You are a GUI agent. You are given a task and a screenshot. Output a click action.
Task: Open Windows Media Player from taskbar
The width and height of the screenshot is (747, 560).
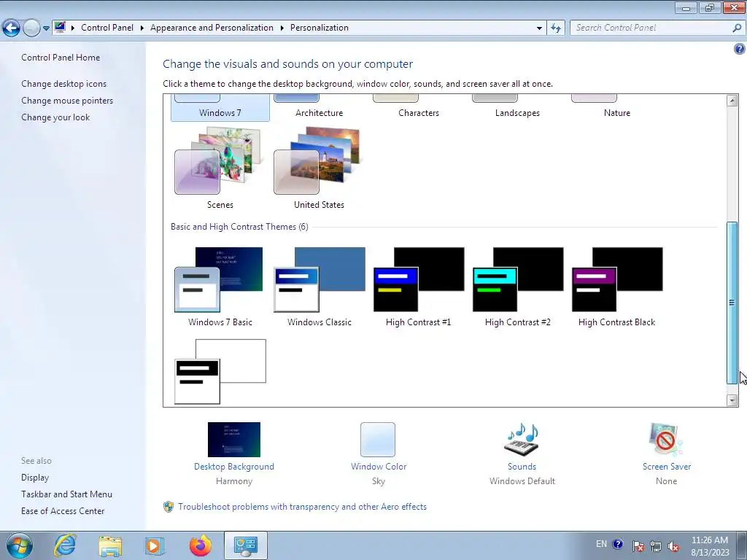(154, 545)
